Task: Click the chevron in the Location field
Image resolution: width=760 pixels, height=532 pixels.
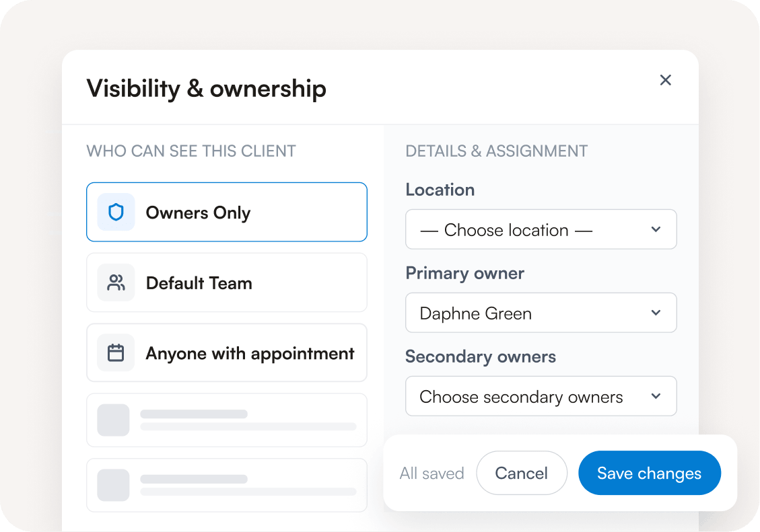Action: point(656,229)
